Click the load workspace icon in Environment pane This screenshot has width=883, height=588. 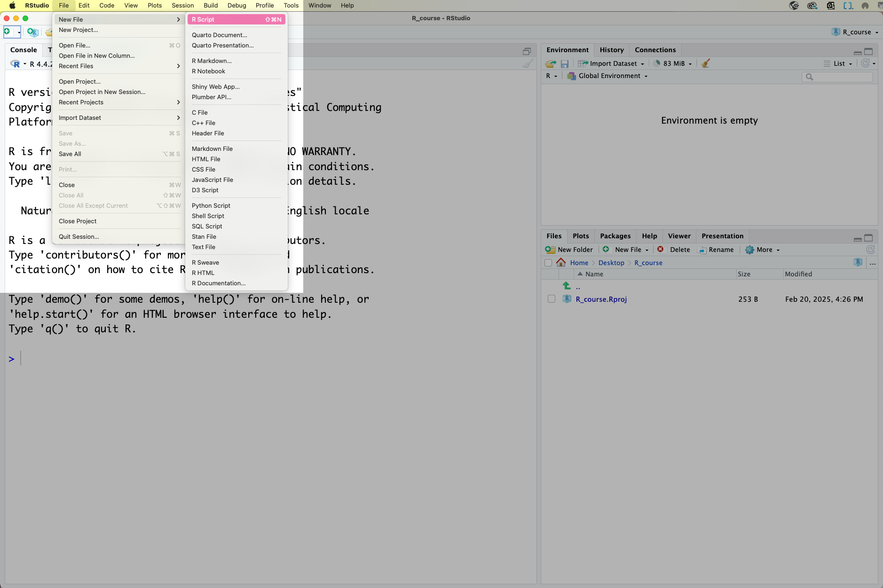[551, 63]
